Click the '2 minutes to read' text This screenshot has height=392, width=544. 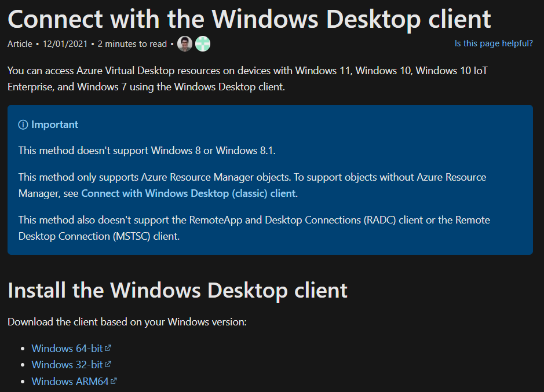(132, 44)
